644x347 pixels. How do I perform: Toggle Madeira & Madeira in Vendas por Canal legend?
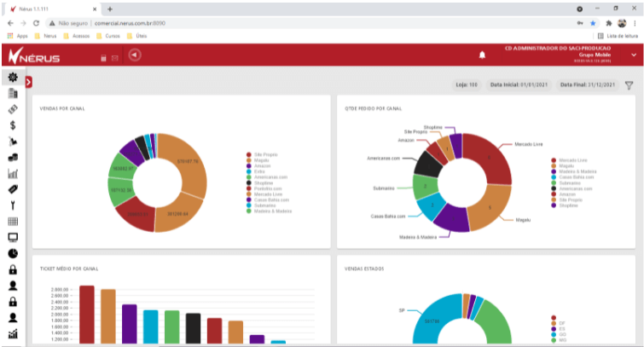pyautogui.click(x=269, y=211)
